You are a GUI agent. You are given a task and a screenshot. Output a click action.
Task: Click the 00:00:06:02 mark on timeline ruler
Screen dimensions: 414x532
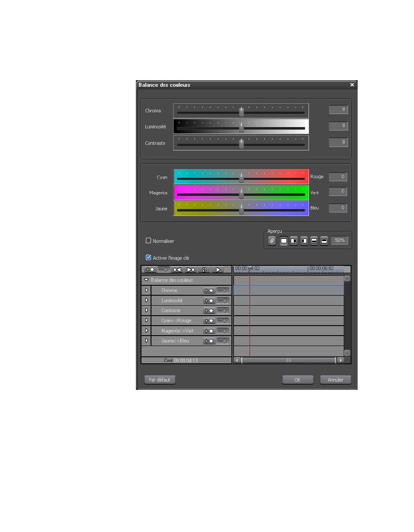click(x=322, y=269)
